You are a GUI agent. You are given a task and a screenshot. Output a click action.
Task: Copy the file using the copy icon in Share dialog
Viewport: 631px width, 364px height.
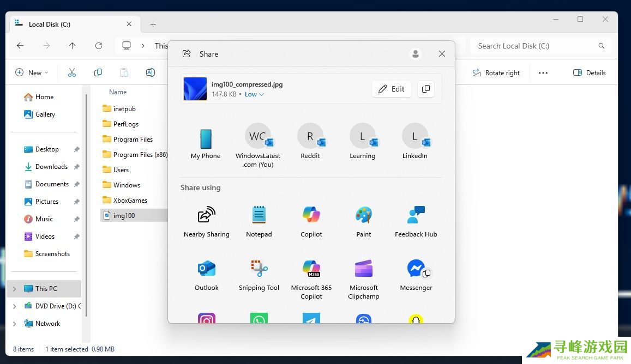pyautogui.click(x=426, y=89)
